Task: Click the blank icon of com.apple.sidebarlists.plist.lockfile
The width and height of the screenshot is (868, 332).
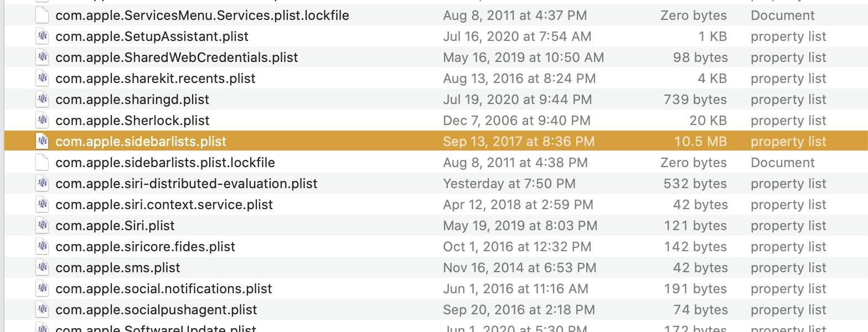Action: 43,163
